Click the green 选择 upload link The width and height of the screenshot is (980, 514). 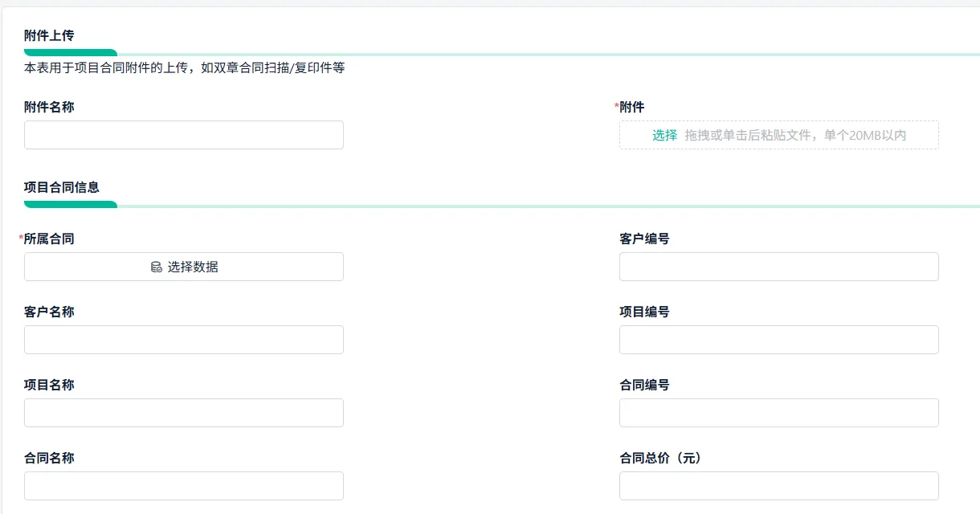click(664, 135)
